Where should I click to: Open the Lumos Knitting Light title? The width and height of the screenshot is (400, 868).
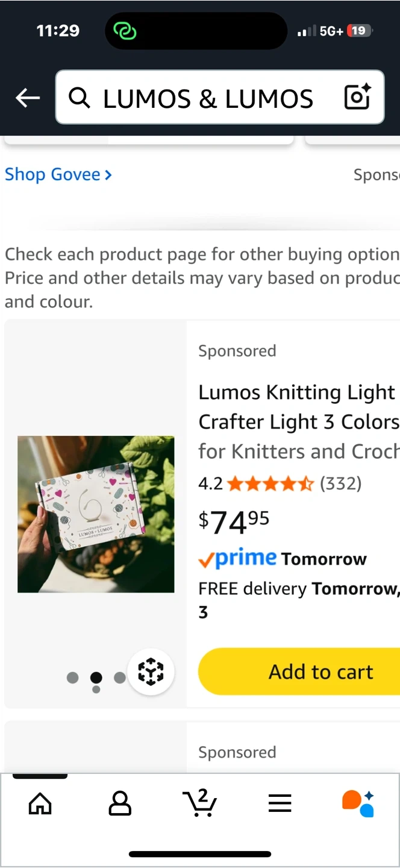tap(299, 422)
